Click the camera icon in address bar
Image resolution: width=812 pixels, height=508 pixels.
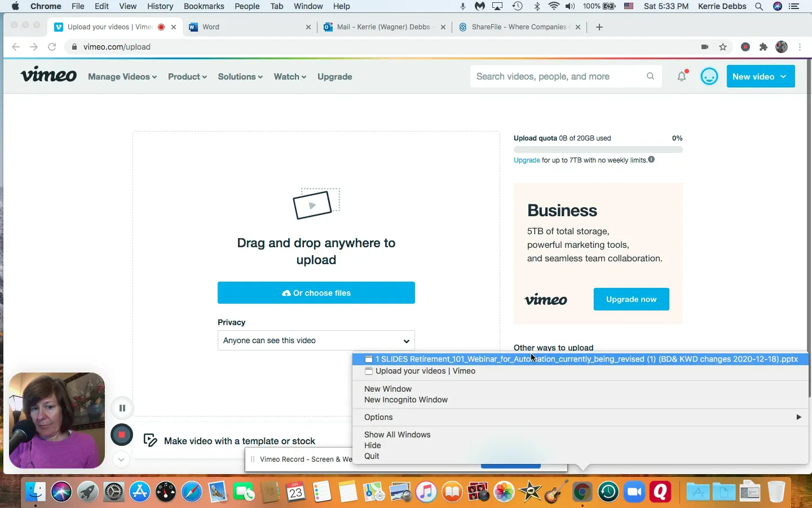coord(705,47)
